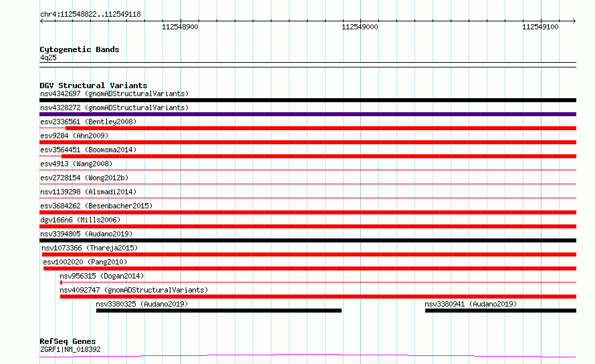Select nsv1139298 (Alsmadi2014) variant label
Image resolution: width=595 pixels, height=364 pixels.
(x=88, y=192)
